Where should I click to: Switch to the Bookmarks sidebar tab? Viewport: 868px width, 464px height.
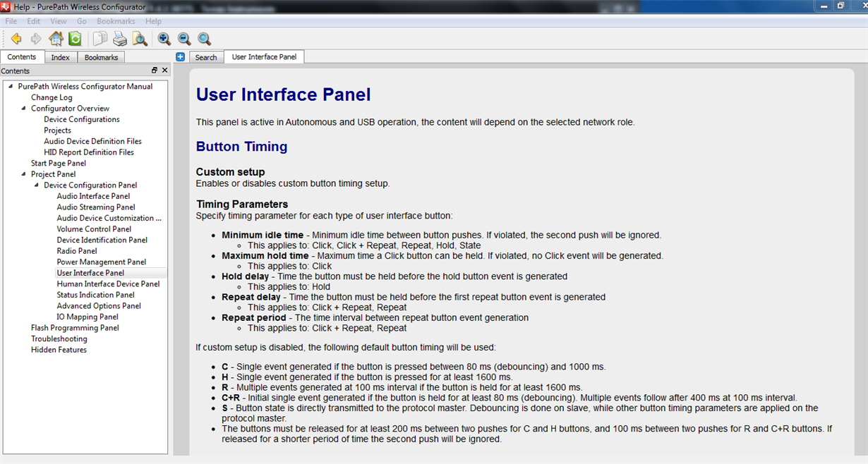point(102,57)
